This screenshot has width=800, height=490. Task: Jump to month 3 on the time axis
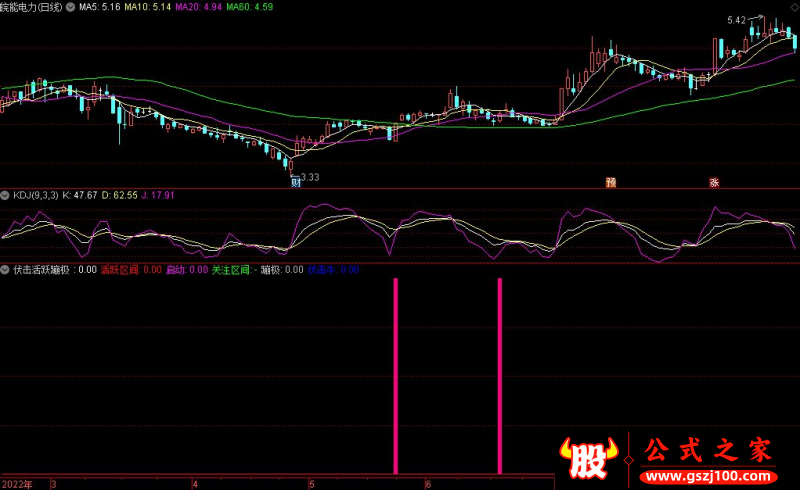click(54, 484)
